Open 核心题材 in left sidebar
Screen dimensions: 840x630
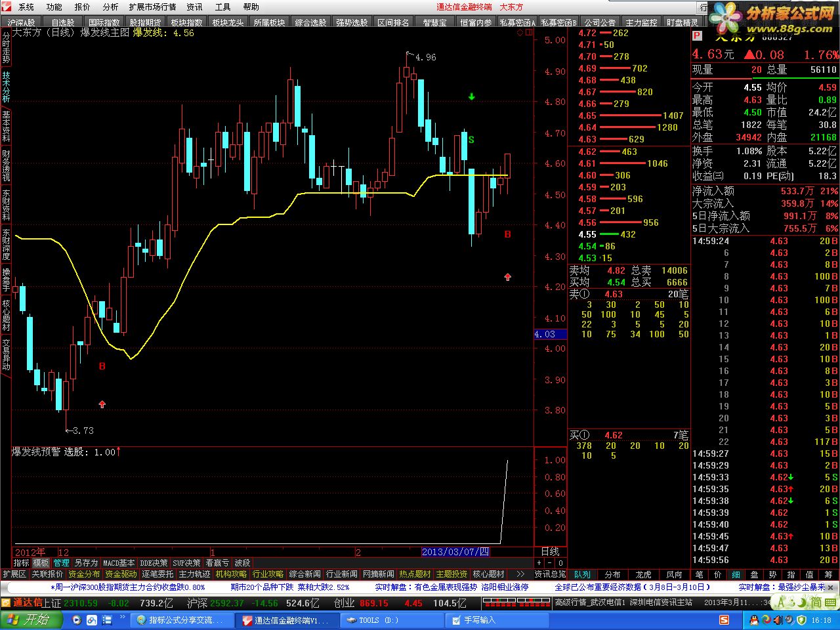pyautogui.click(x=6, y=315)
